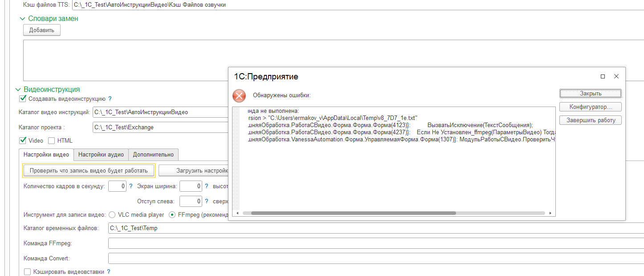Select VLC media player radio option
Viewport: 644px width, 276px height.
point(112,214)
